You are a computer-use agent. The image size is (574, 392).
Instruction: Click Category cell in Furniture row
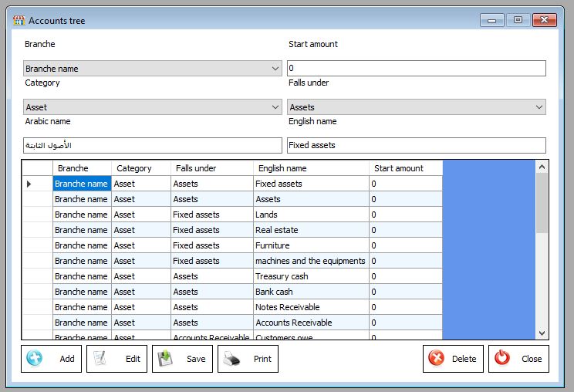point(141,245)
